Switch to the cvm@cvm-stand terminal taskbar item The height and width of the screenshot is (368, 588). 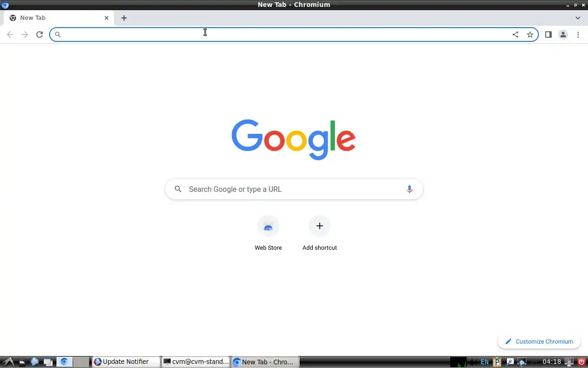tap(195, 362)
